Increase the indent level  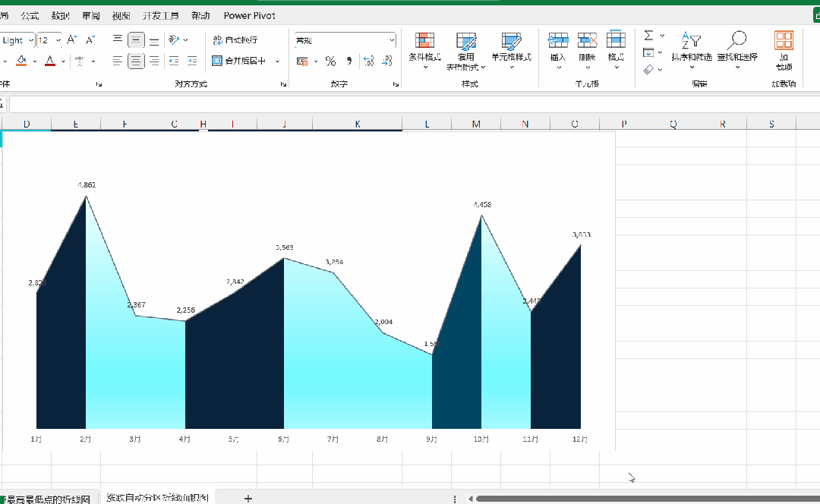pos(192,61)
